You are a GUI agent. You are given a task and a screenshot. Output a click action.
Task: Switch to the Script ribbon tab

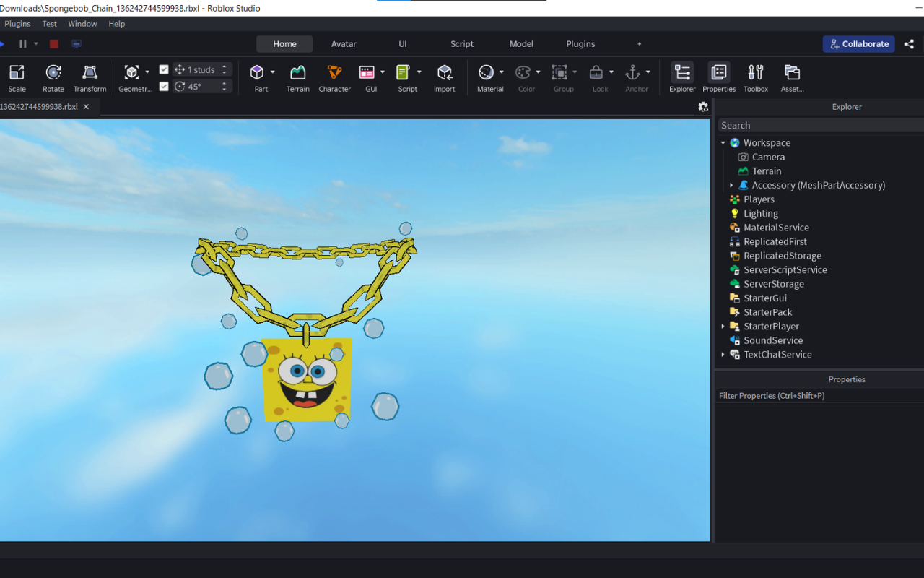click(x=462, y=44)
